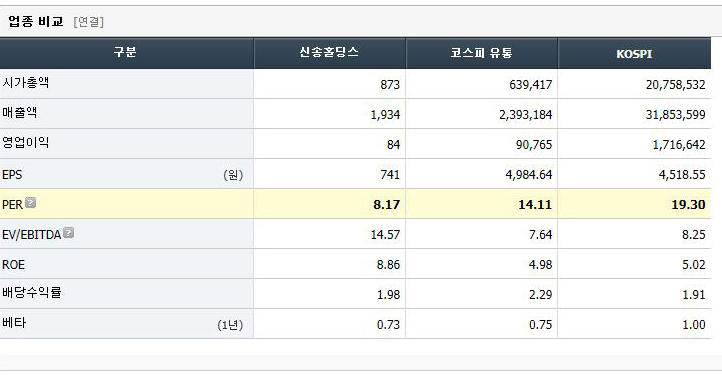Open the PER help question-mark icon
Screen dimensions: 722x375
30,203
